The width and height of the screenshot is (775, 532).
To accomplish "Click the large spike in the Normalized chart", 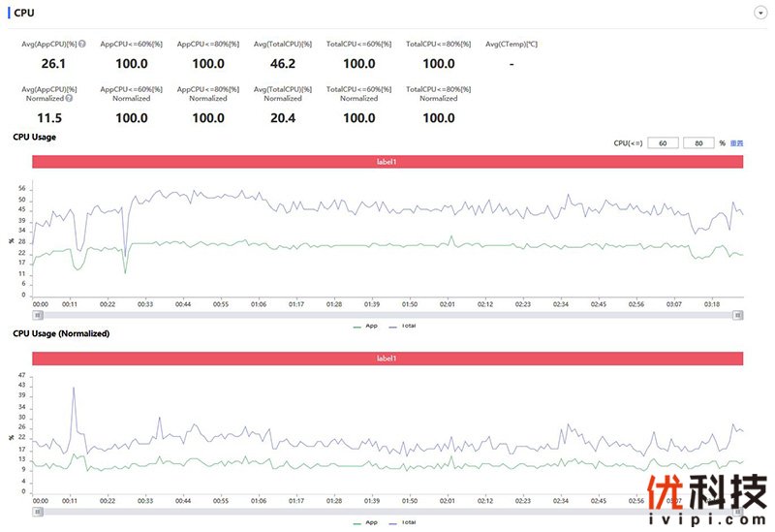I will coord(73,390).
